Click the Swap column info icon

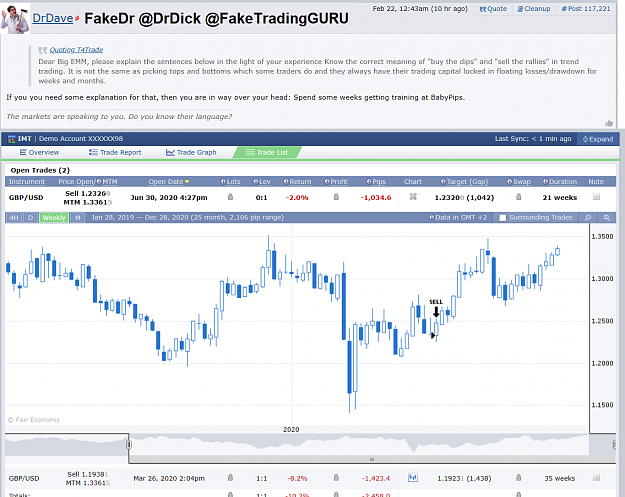click(x=509, y=182)
